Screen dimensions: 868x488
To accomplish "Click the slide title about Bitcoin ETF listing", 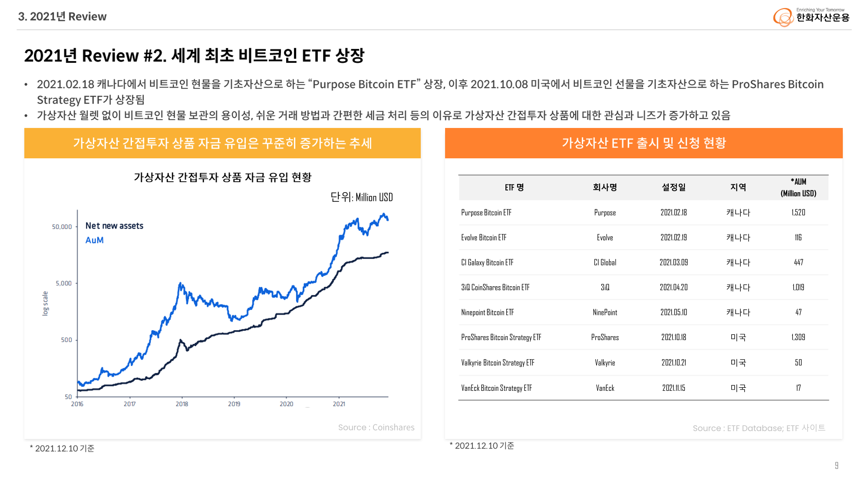I will (x=194, y=56).
